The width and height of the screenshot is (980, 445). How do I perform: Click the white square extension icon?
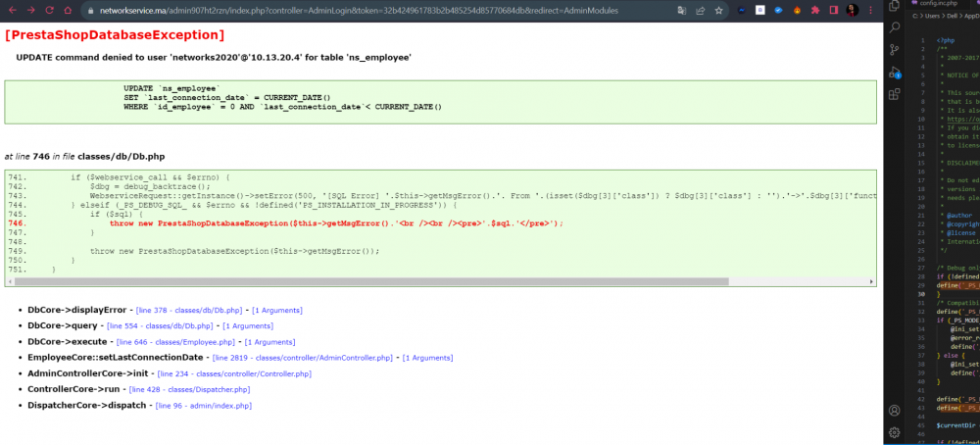pos(759,11)
